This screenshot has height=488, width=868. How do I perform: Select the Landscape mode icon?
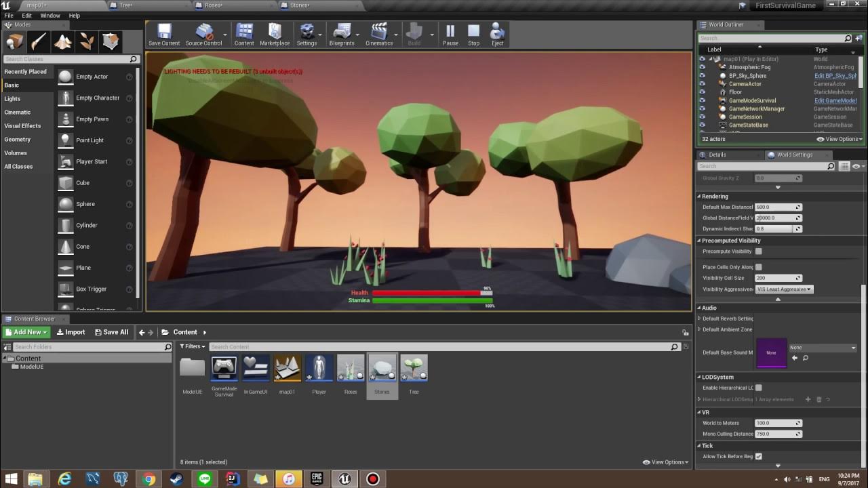pyautogui.click(x=63, y=42)
